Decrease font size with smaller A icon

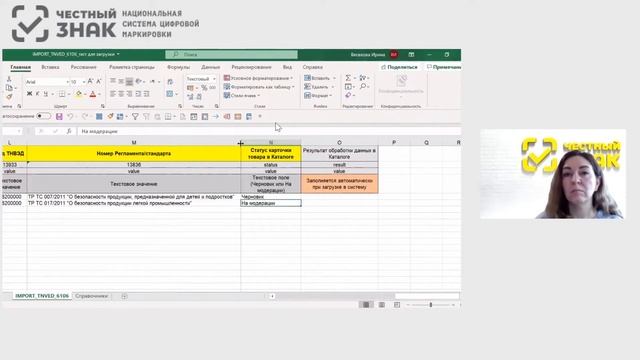click(98, 82)
